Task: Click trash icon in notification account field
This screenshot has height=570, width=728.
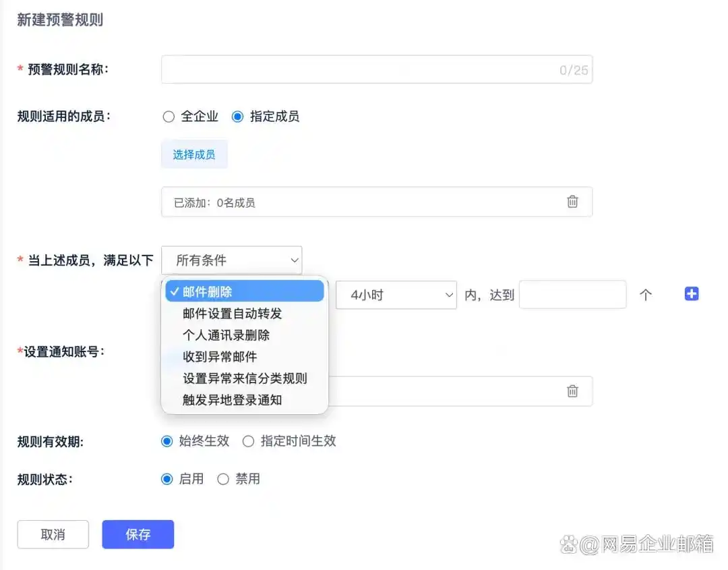Action: (x=572, y=391)
